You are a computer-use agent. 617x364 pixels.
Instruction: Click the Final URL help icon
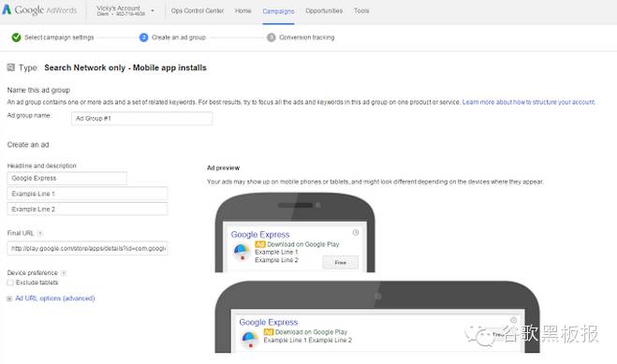pos(39,234)
